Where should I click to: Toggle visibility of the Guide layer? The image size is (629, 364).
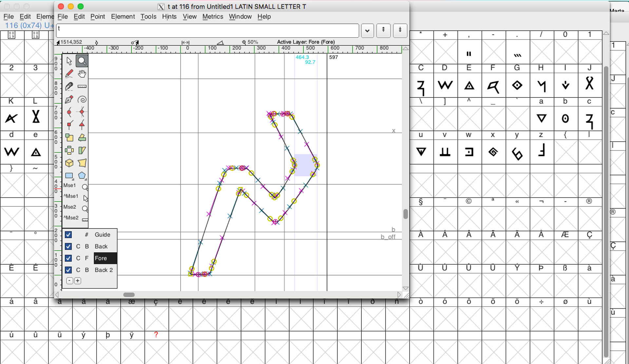(x=68, y=235)
